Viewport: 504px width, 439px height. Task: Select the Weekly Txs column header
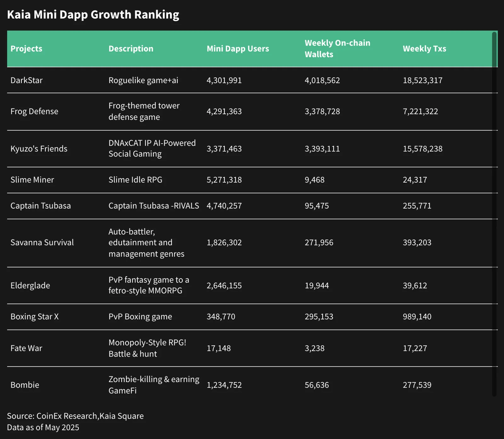click(424, 48)
